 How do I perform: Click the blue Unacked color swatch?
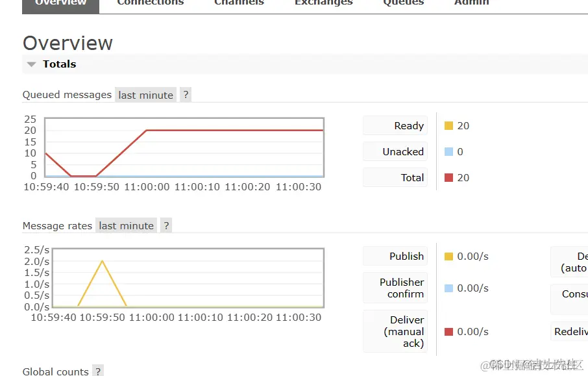[448, 151]
